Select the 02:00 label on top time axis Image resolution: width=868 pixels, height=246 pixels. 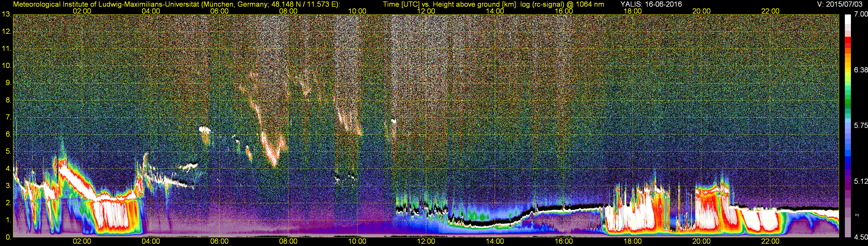click(82, 11)
